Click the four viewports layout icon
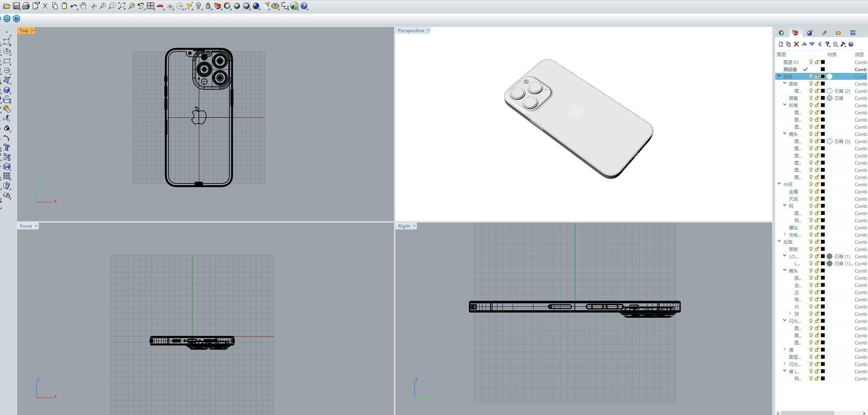 coord(150,6)
